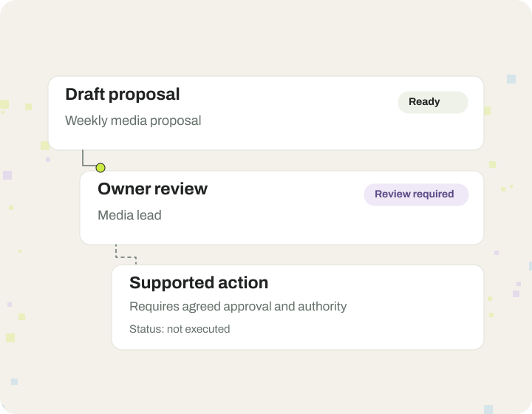Click Requires agreed approval and authority text

(238, 306)
